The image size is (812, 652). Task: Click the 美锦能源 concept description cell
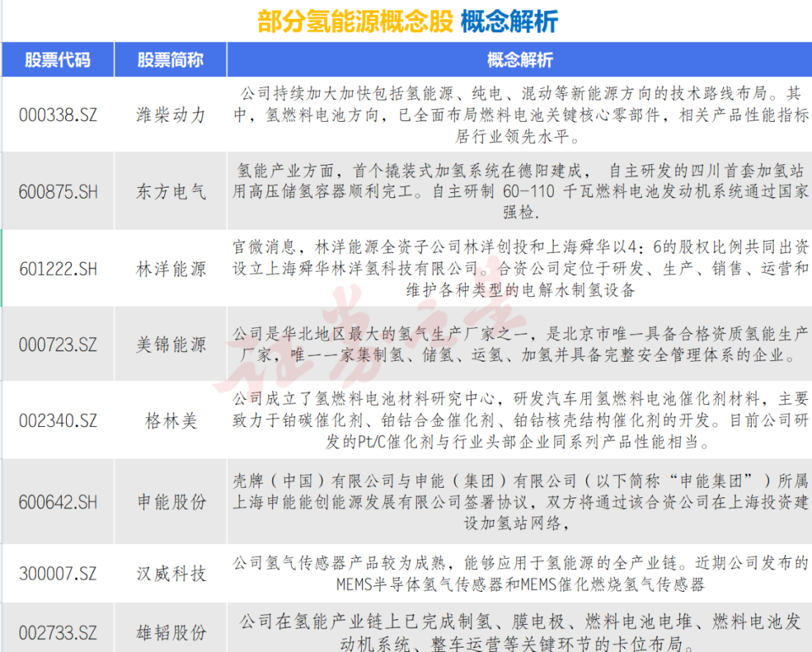(x=519, y=345)
